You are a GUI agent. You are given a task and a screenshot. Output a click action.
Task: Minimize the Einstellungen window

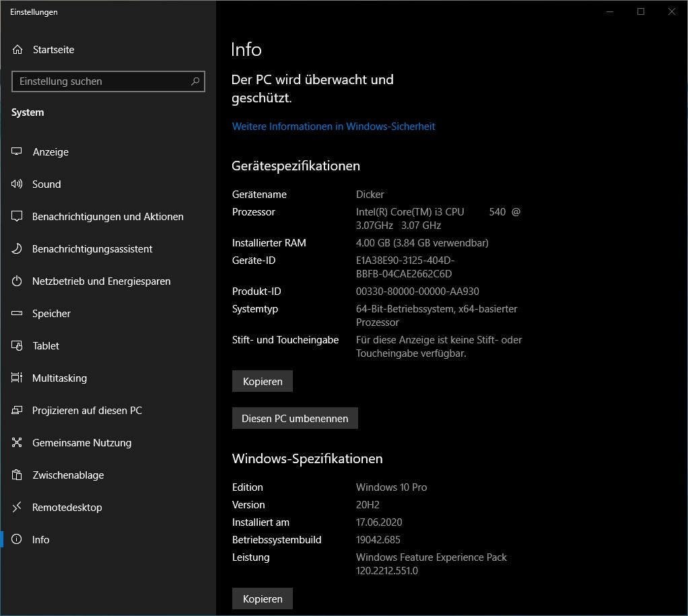point(610,11)
